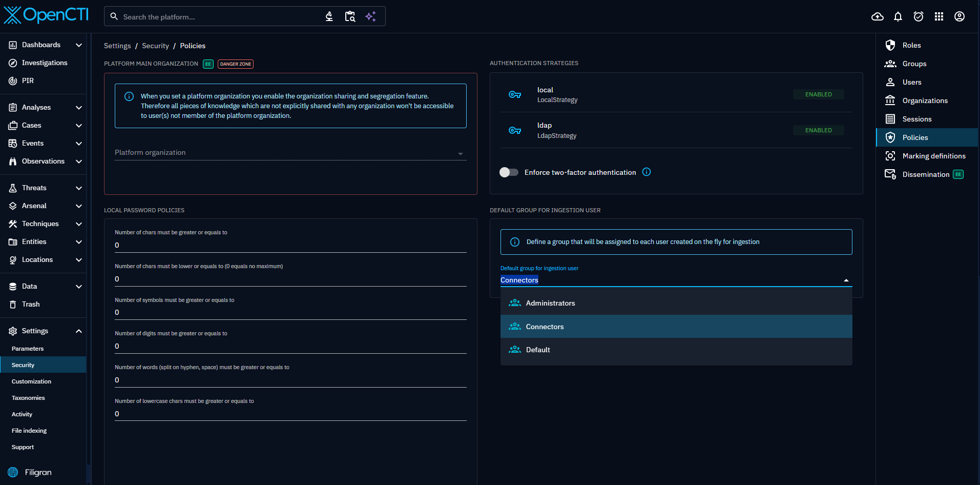The height and width of the screenshot is (485, 980).
Task: Go to Security breadcrumb link
Action: [x=155, y=46]
